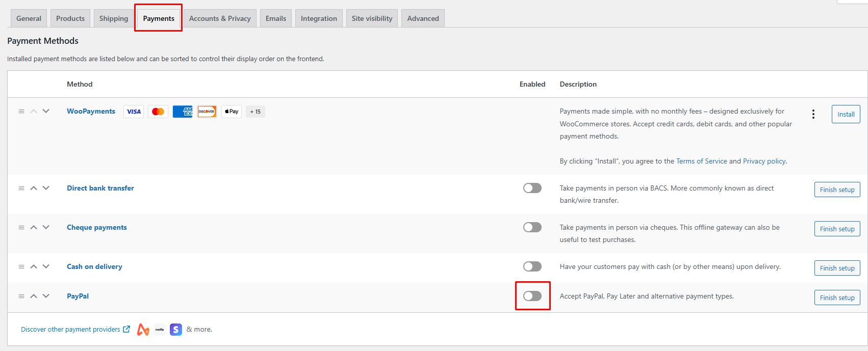Move WooPayments up with the arrow
Viewport: 868px width, 351px height.
34,111
